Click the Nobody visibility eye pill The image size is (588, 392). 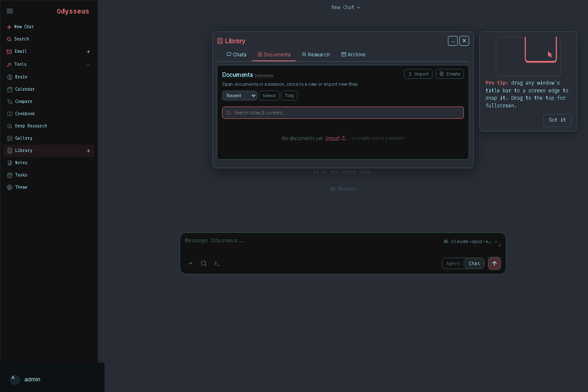pos(343,189)
